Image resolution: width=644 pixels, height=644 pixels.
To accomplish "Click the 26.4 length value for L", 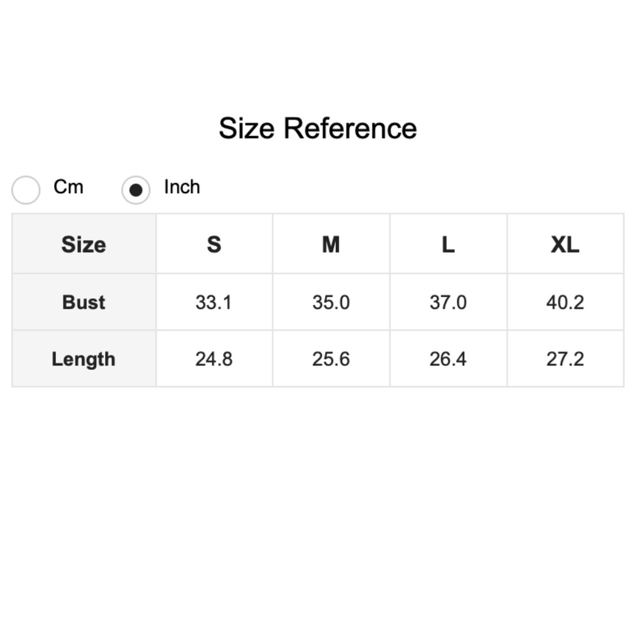I will tap(448, 359).
